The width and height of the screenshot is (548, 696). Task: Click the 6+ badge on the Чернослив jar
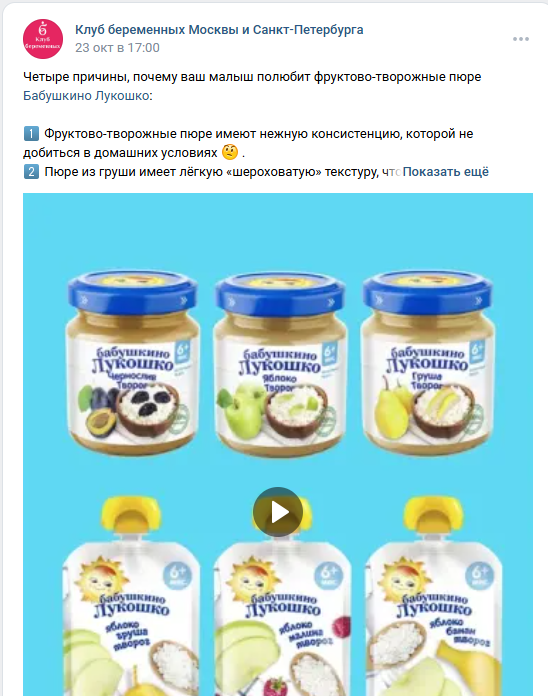pos(182,352)
